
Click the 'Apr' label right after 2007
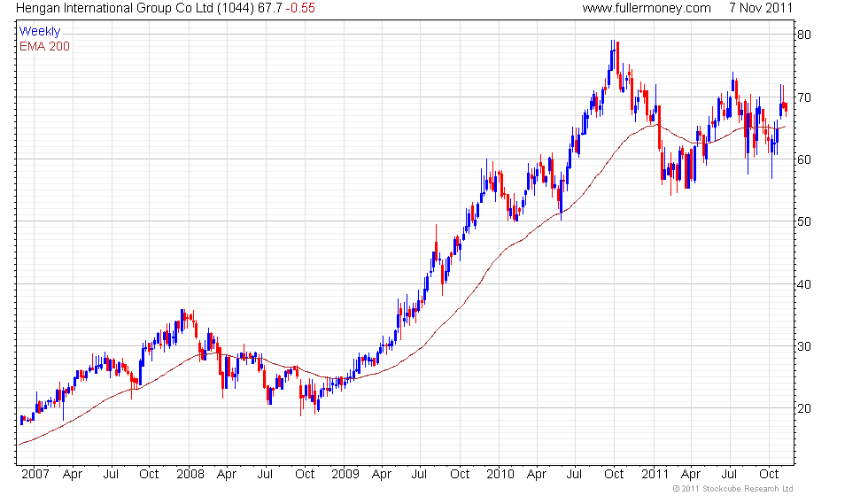pyautogui.click(x=73, y=475)
